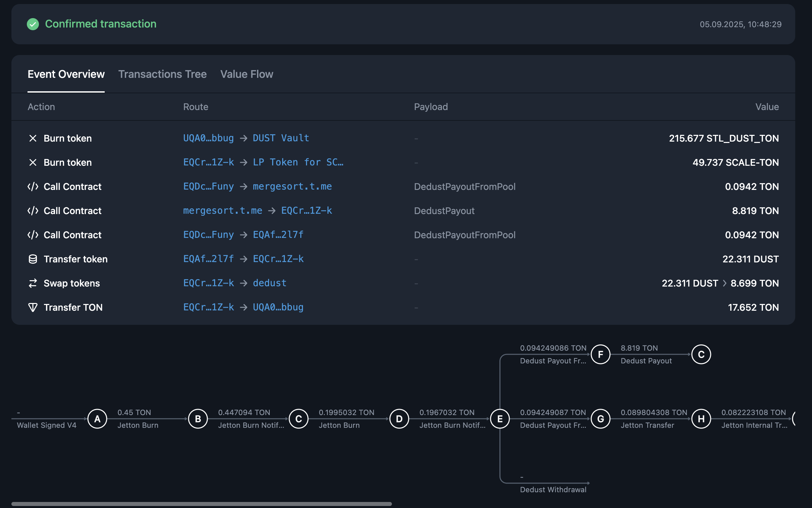The height and width of the screenshot is (508, 812).
Task: Open the dedust route link
Action: (269, 283)
